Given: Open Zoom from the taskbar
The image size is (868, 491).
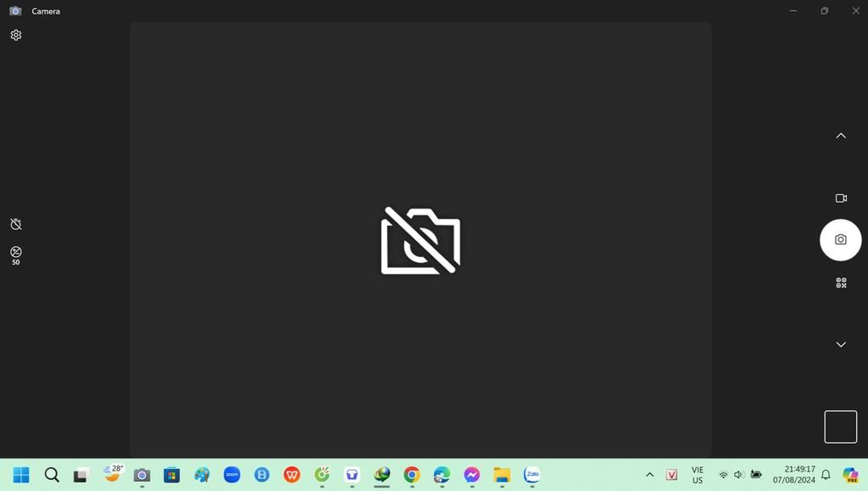Looking at the screenshot, I should coord(232,475).
